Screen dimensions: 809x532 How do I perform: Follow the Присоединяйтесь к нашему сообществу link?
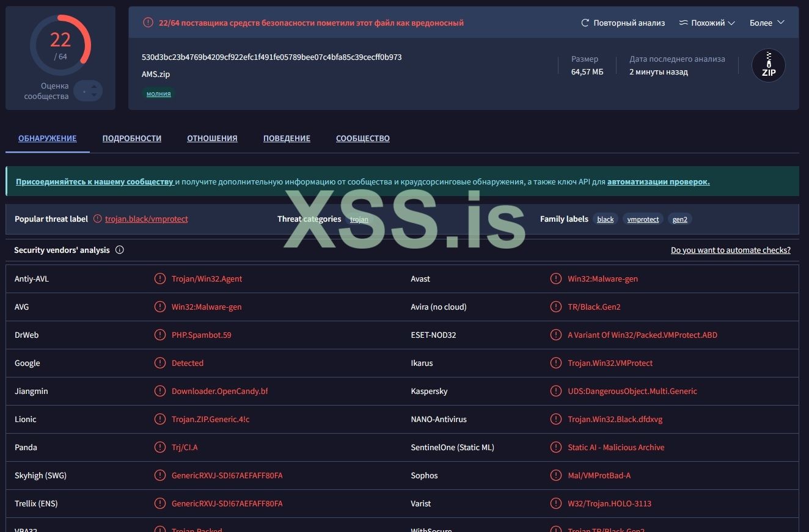(x=95, y=181)
